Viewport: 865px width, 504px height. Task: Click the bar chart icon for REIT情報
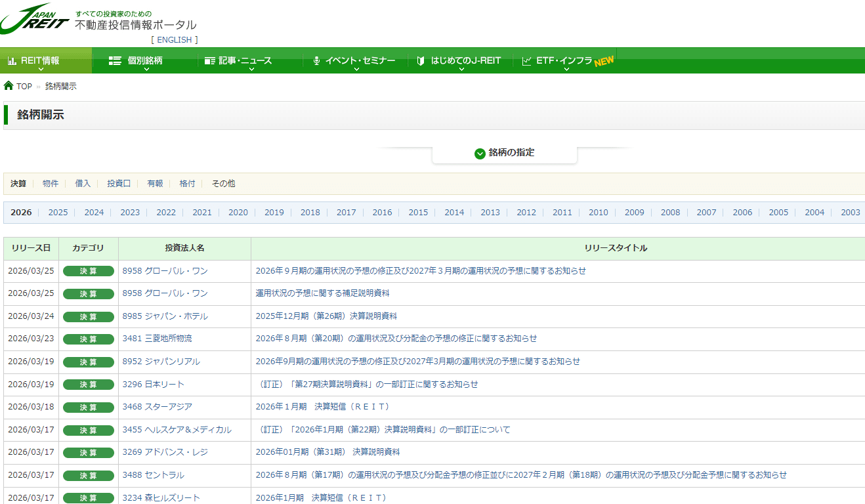(x=12, y=61)
